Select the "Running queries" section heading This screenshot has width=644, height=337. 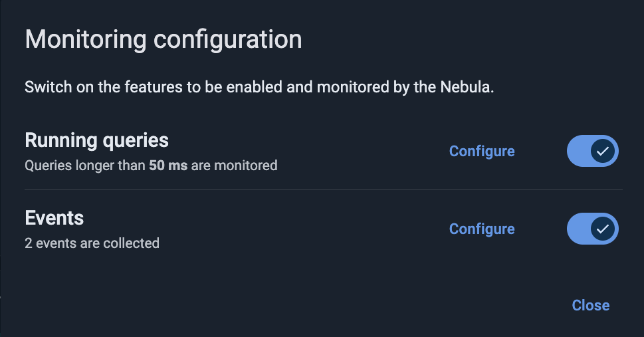pyautogui.click(x=96, y=140)
